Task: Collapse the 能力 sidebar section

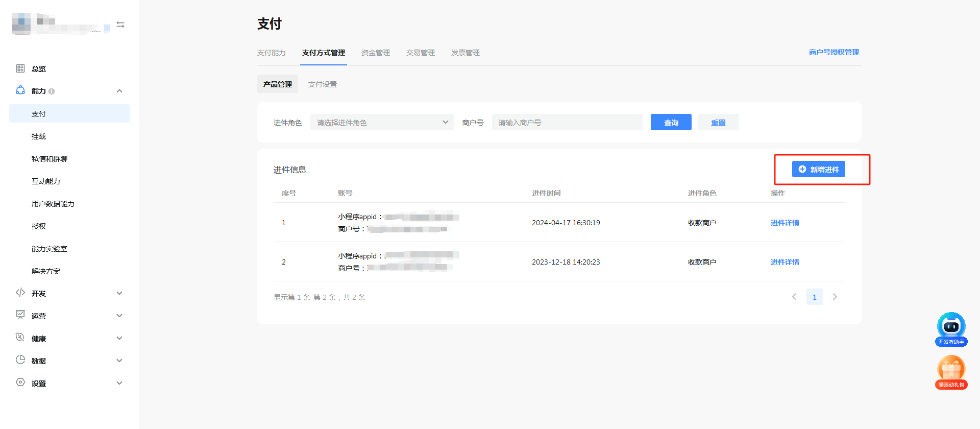Action: (x=119, y=91)
